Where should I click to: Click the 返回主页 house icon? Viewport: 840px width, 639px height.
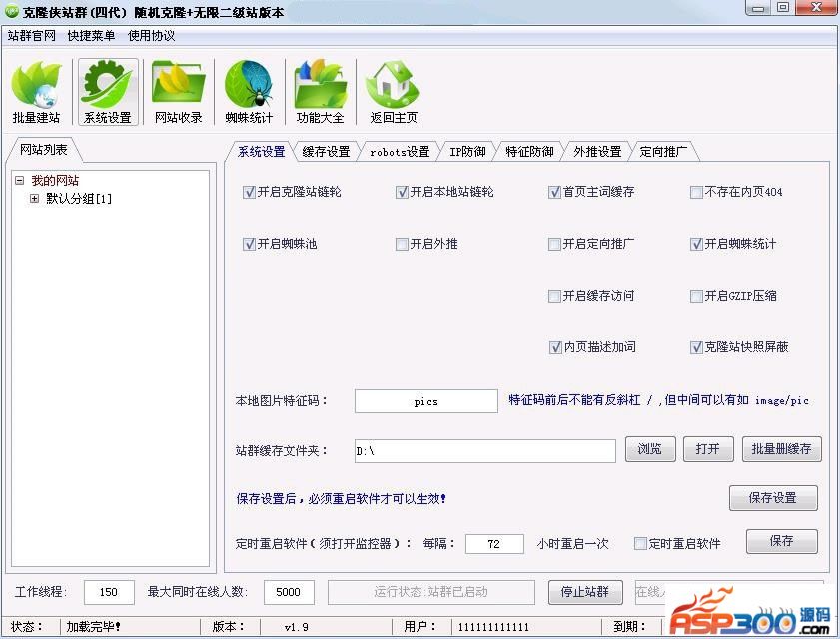click(x=394, y=92)
